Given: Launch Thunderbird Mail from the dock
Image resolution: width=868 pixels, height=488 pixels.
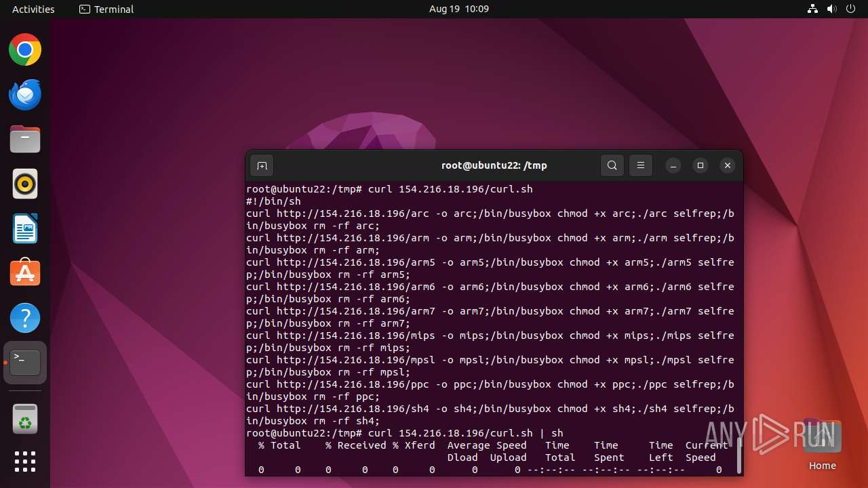Looking at the screenshot, I should click(x=25, y=95).
